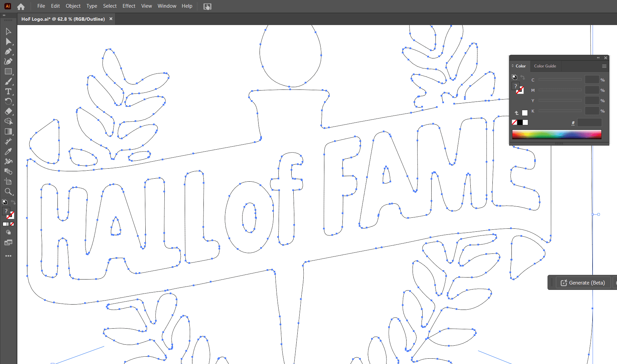Open the Color panel options menu
Image resolution: width=617 pixels, height=364 pixels.
[604, 66]
